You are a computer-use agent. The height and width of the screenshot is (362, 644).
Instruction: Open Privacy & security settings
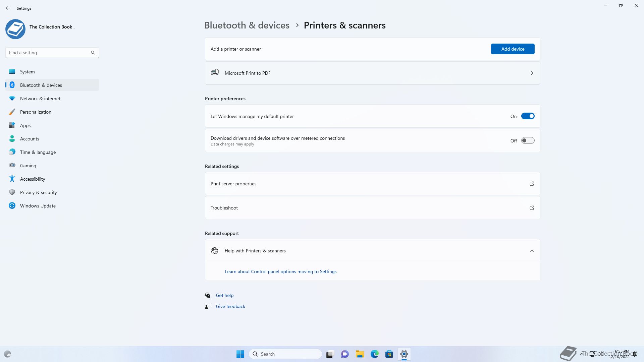point(52,192)
